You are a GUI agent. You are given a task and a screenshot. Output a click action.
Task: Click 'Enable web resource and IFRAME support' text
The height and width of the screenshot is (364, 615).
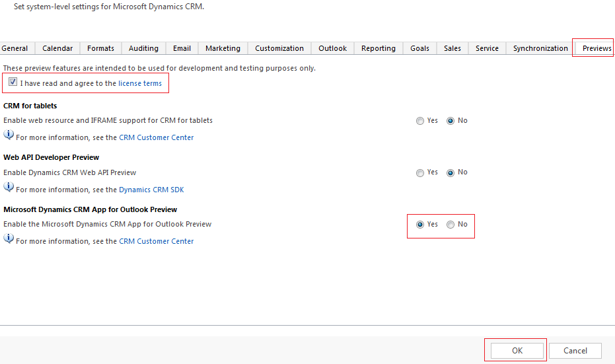108,120
